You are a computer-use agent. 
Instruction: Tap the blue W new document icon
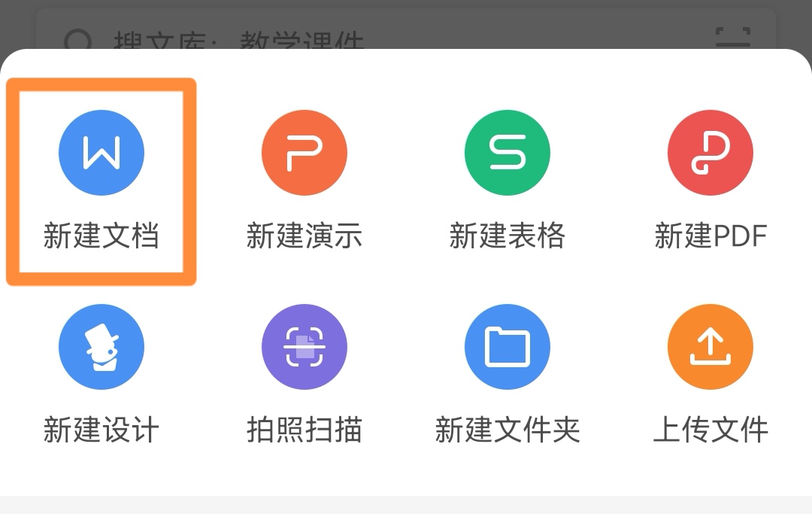(101, 153)
